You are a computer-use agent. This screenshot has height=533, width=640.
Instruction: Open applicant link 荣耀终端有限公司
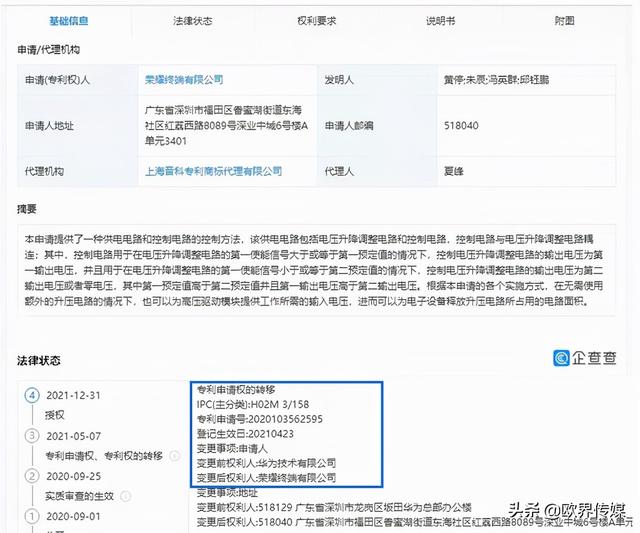184,79
